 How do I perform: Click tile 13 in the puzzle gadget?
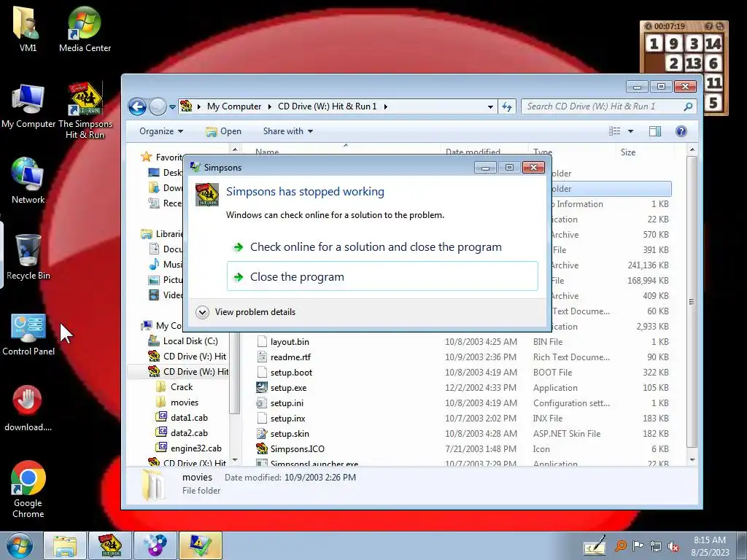point(693,63)
